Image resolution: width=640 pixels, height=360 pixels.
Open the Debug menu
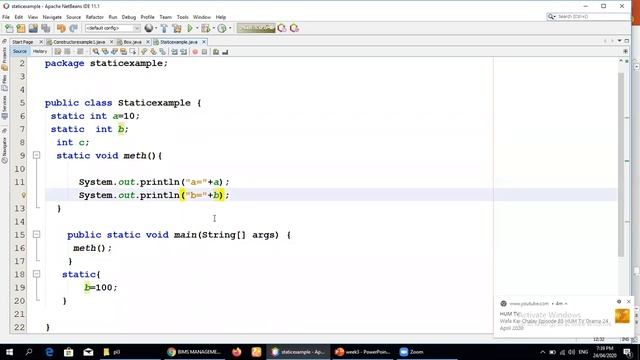[x=129, y=17]
